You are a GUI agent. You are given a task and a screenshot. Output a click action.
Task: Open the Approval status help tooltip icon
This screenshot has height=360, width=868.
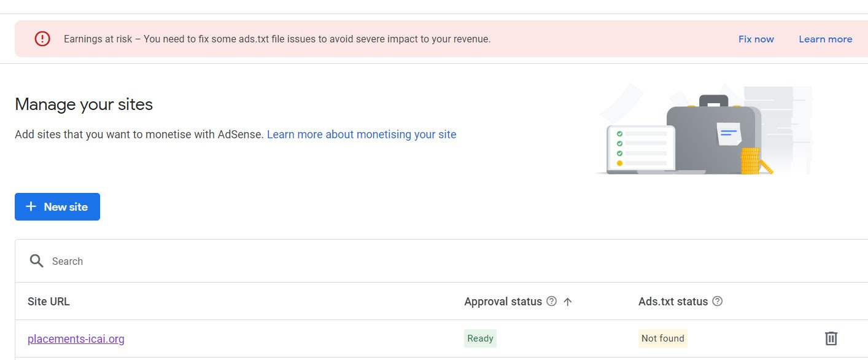click(551, 301)
